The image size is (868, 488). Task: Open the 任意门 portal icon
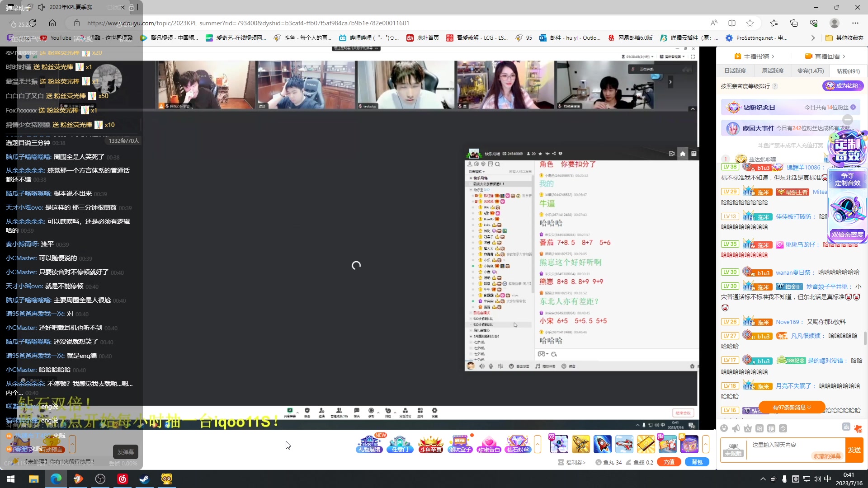point(400,444)
